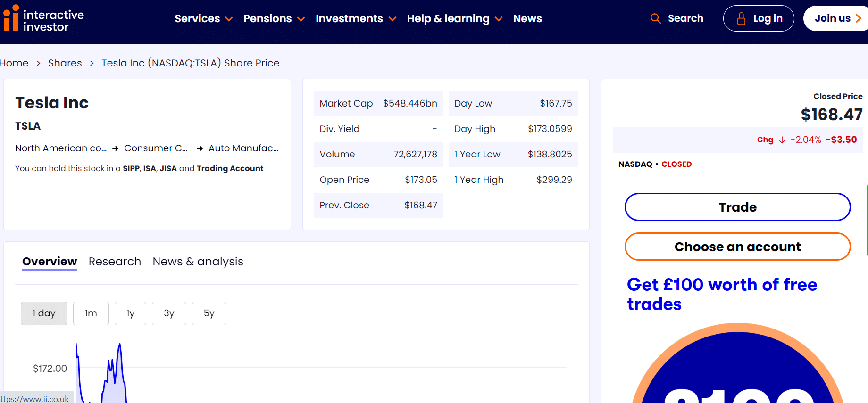Click the Market Cap value $548.446bn
The width and height of the screenshot is (868, 403).
coord(410,103)
